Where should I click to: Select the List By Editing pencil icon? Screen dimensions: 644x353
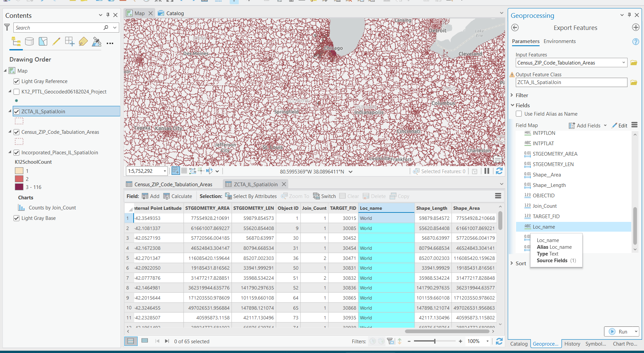coord(56,42)
